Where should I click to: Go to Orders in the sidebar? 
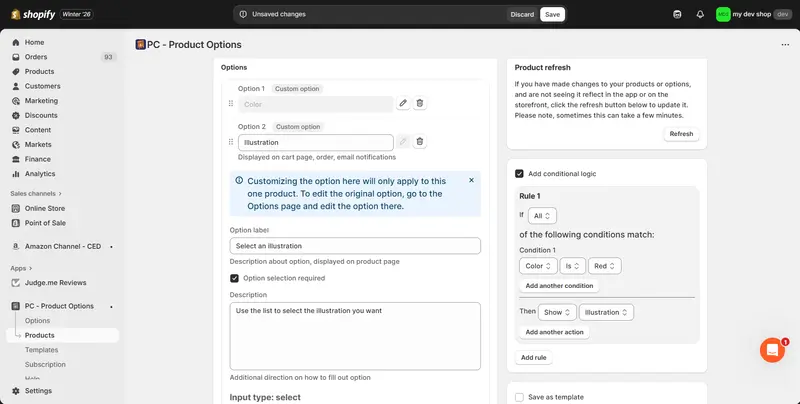[x=36, y=57]
